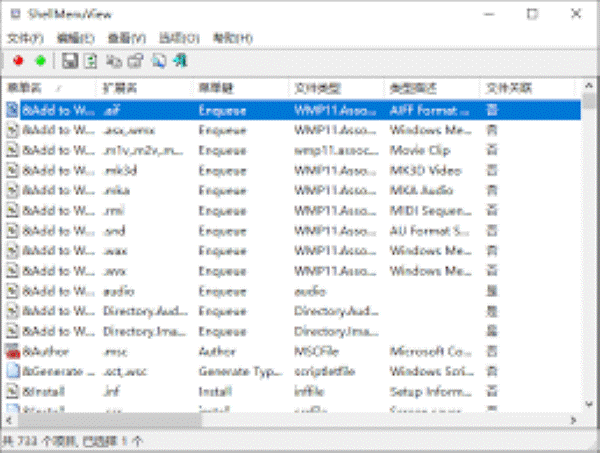Click the 'Directory.Aud...' extension cell
Screen dimensions: 600x453
click(x=145, y=311)
